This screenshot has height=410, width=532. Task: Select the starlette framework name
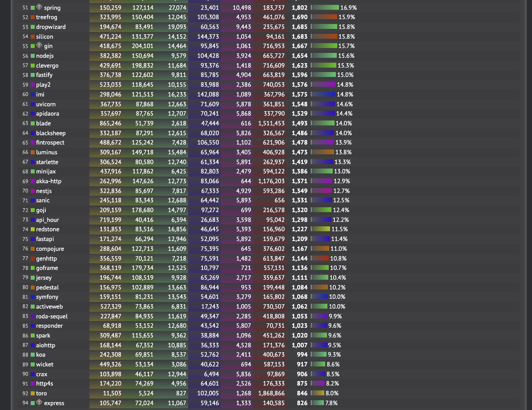47,162
